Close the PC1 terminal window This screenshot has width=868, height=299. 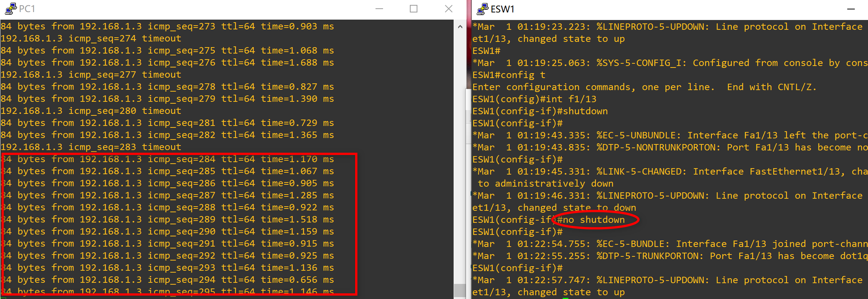[x=448, y=9]
